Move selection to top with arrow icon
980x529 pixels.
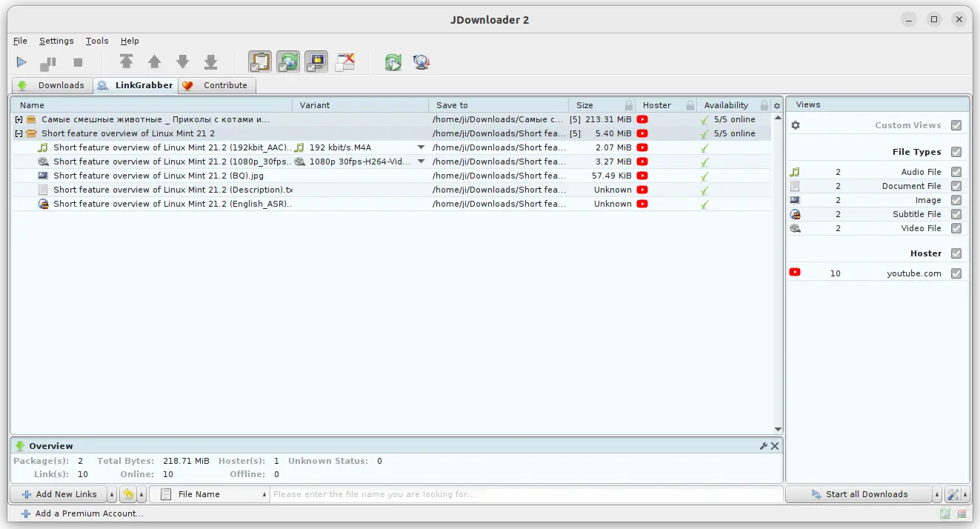127,62
